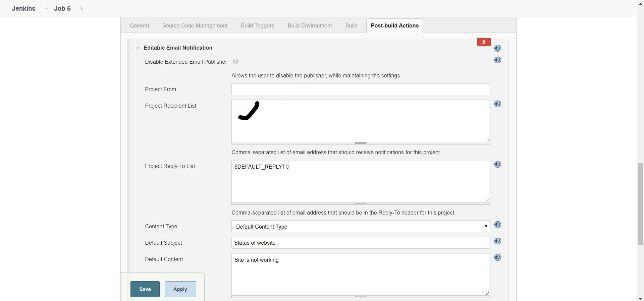Screen dimensions: 644x301
Task: Select the Post-build Actions tab
Action: pos(395,25)
